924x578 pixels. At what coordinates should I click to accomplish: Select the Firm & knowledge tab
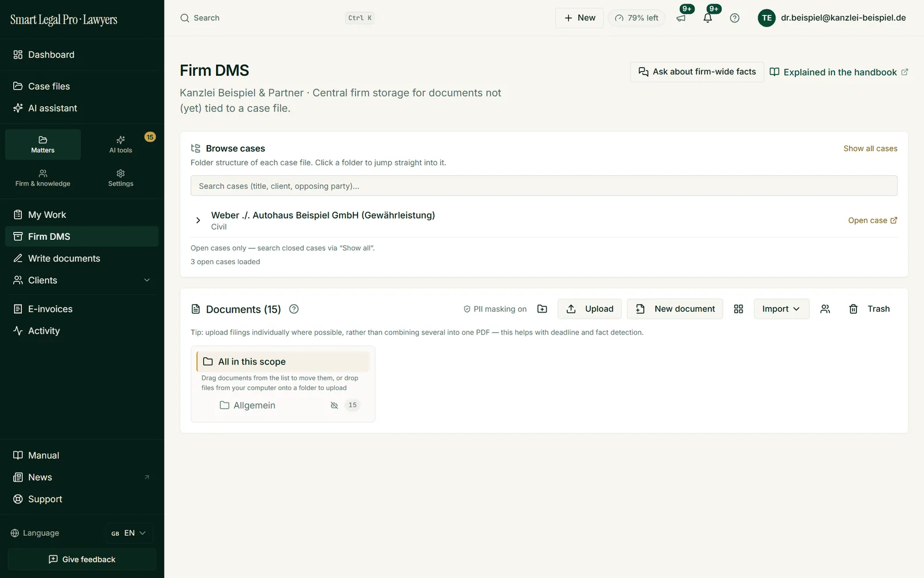(x=43, y=178)
